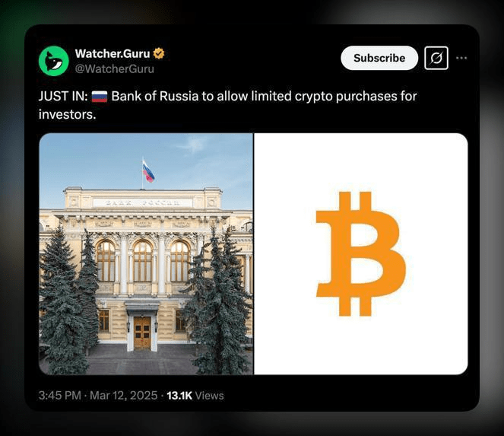Open the @WatcherGuru handle link
The image size is (504, 436).
(x=114, y=68)
